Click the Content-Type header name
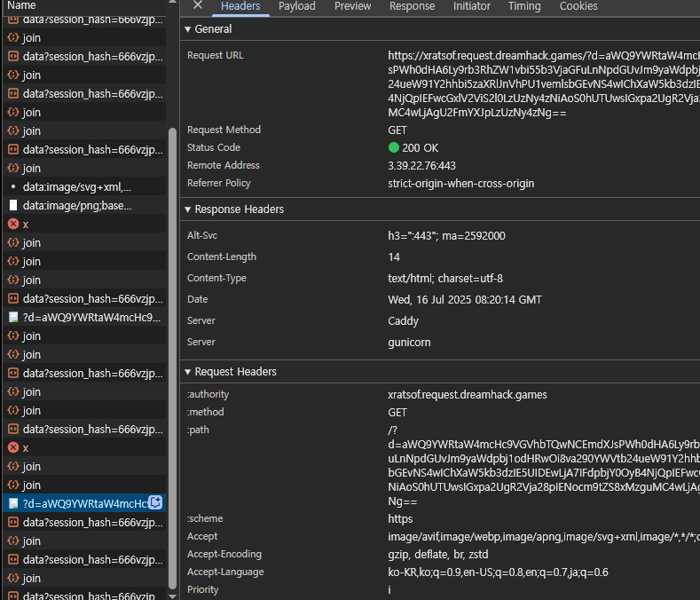700x600 pixels. pyautogui.click(x=216, y=279)
